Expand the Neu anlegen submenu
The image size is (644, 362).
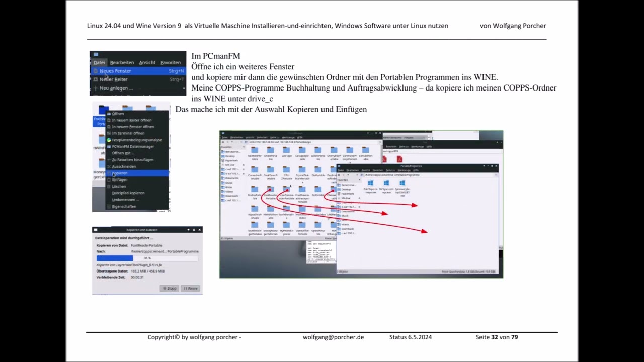pos(138,88)
